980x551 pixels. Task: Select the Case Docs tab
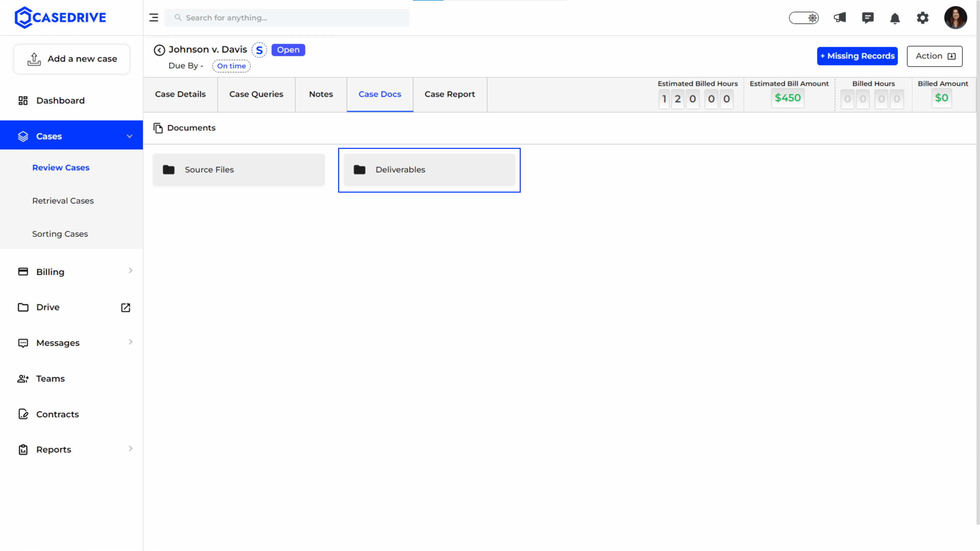[x=380, y=94]
